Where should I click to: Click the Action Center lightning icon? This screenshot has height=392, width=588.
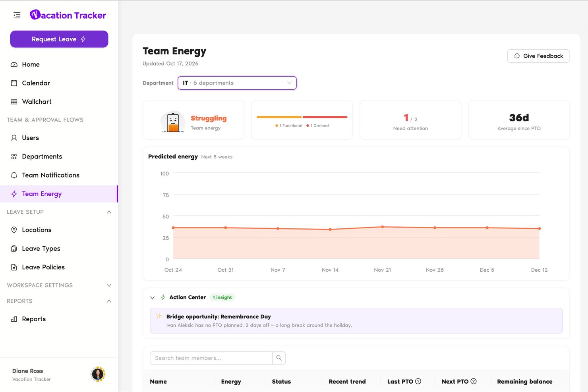tap(163, 297)
